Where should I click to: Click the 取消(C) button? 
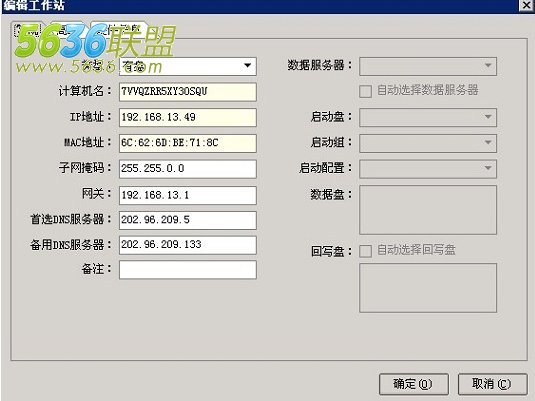tap(492, 385)
